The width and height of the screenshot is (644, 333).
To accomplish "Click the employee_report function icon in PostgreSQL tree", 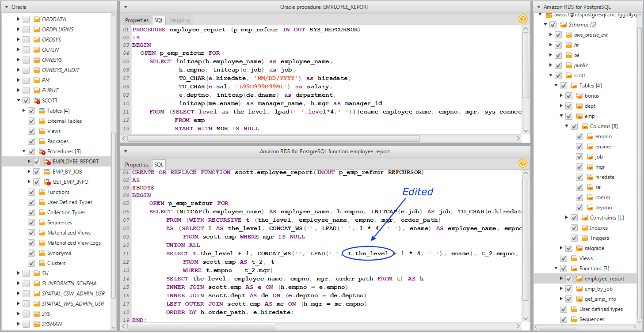I will pos(579,279).
